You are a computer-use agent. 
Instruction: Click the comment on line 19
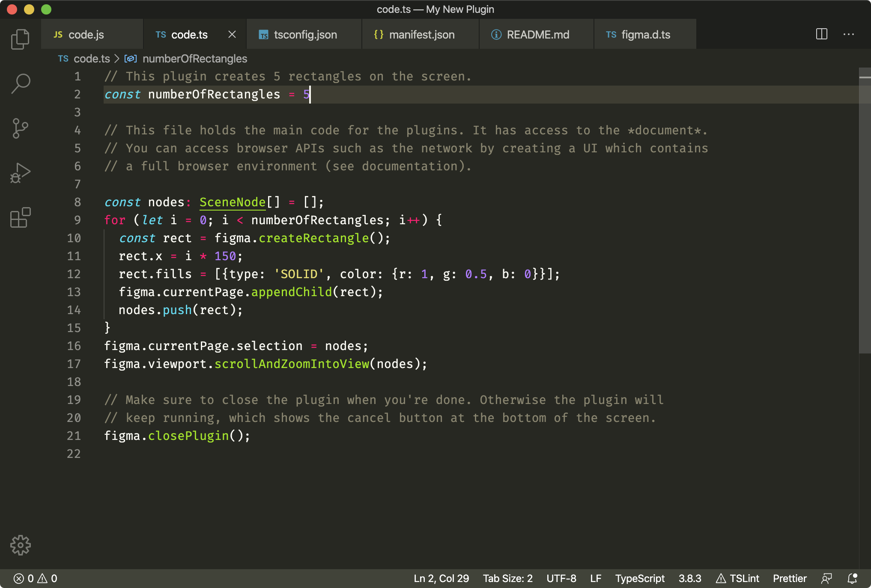pyautogui.click(x=384, y=400)
